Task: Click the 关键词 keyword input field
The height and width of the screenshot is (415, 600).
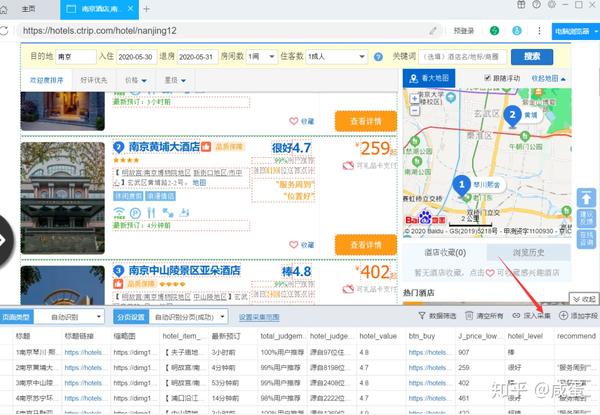Action: coord(463,57)
